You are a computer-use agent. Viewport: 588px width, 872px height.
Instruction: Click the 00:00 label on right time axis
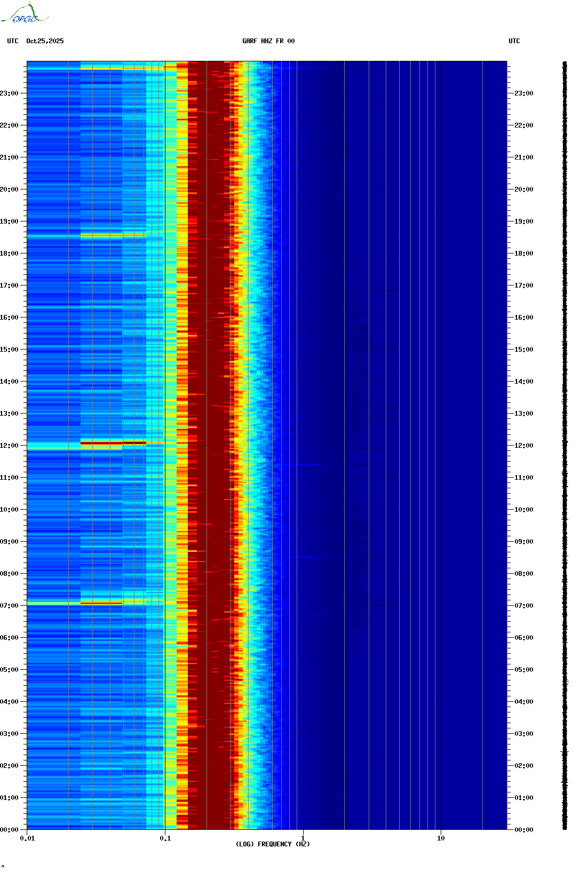click(x=524, y=830)
